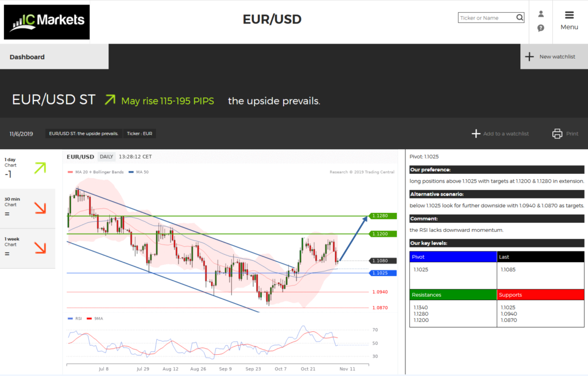Click the Ticker : EUR tag
588x376 pixels.
coord(140,134)
